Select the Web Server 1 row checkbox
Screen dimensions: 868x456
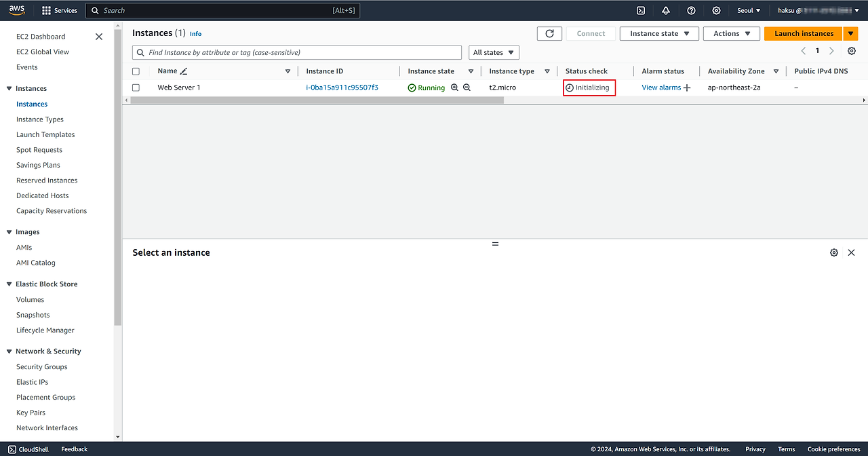[x=136, y=88]
